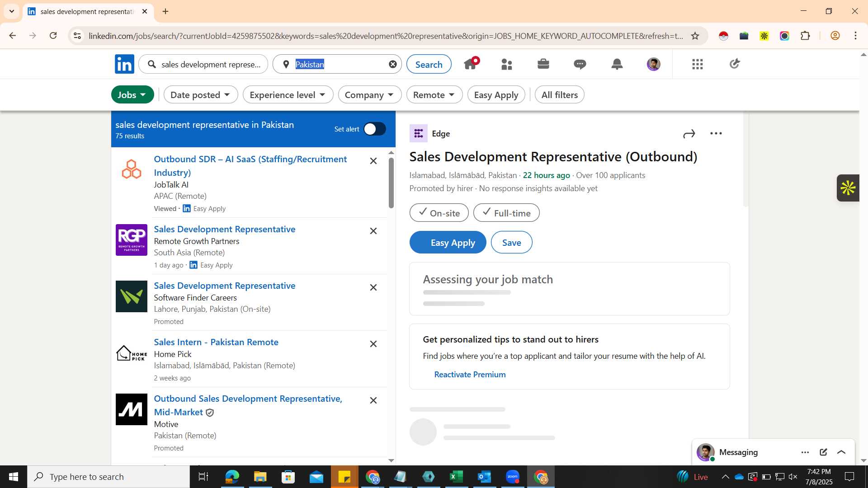
Task: Click the Motive company logo thumbnail
Action: tap(132, 409)
